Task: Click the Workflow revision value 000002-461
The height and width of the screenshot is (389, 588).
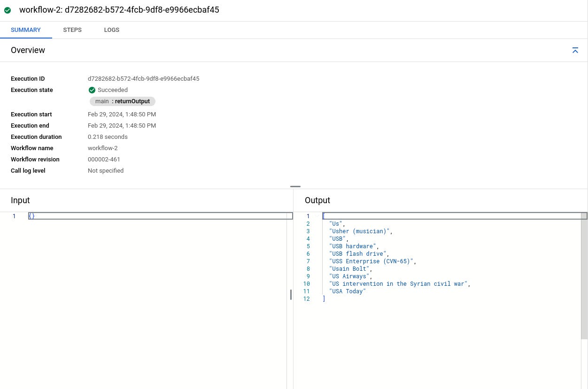Action: coord(104,160)
